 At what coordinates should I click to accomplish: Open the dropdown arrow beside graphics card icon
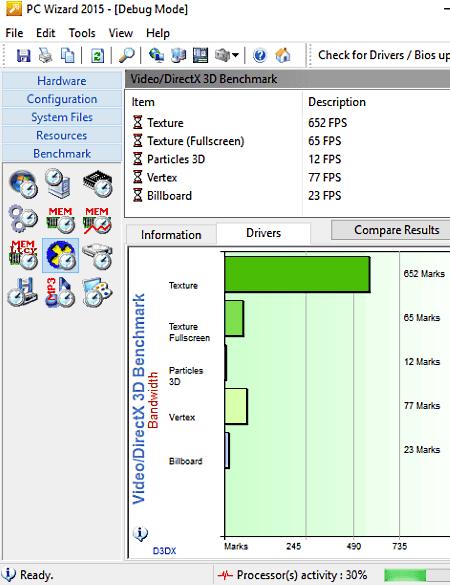[235, 55]
